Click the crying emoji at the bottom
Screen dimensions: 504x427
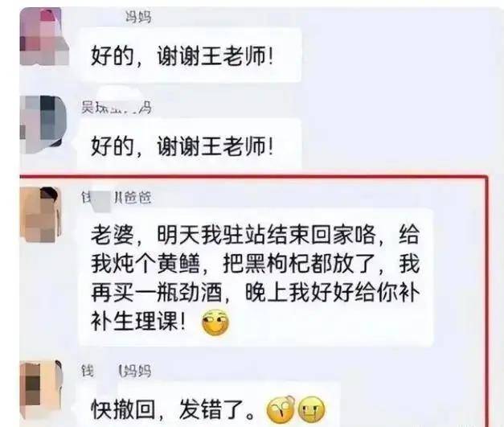311,409
